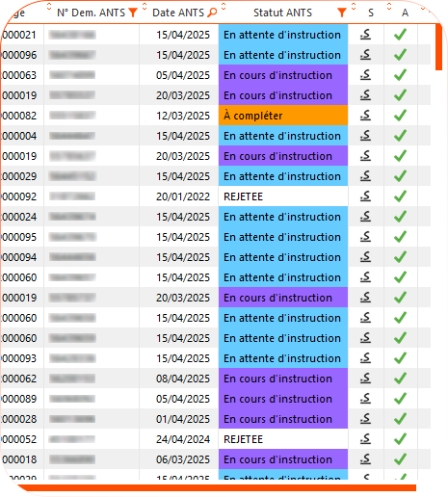This screenshot has height=497, width=448.
Task: Open the filter icon in Statut ANTS header
Action: (342, 13)
